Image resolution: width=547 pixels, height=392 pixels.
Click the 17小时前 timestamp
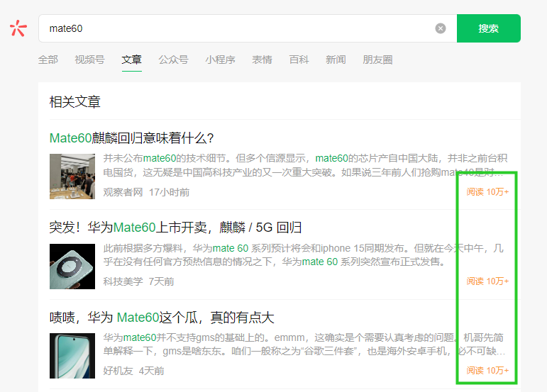[x=169, y=192]
